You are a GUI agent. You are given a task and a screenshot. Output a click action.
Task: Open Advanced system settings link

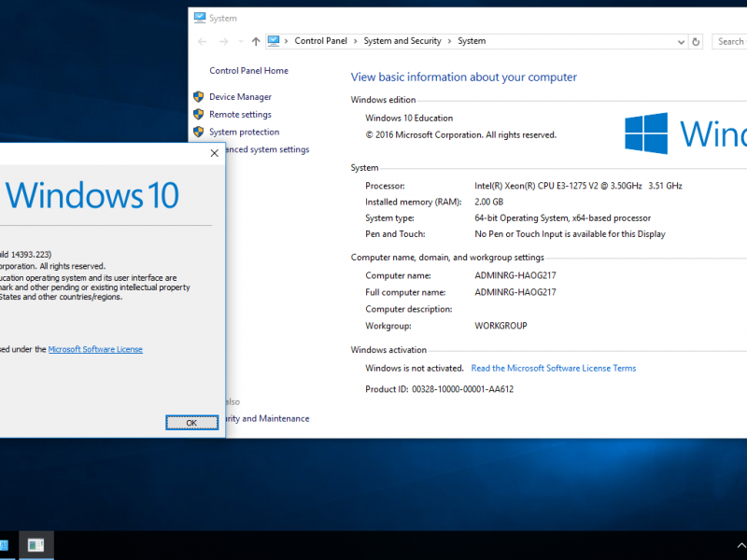pyautogui.click(x=267, y=149)
